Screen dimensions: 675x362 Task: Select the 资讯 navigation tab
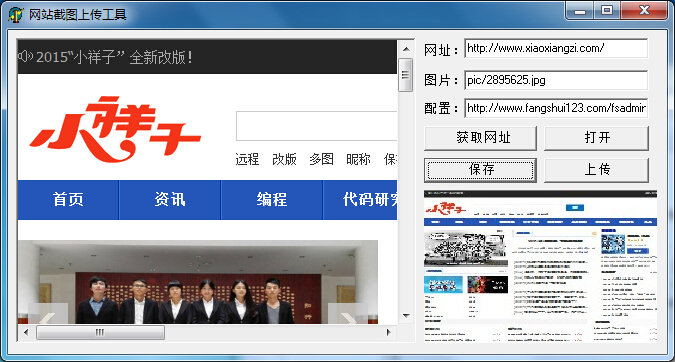point(170,200)
